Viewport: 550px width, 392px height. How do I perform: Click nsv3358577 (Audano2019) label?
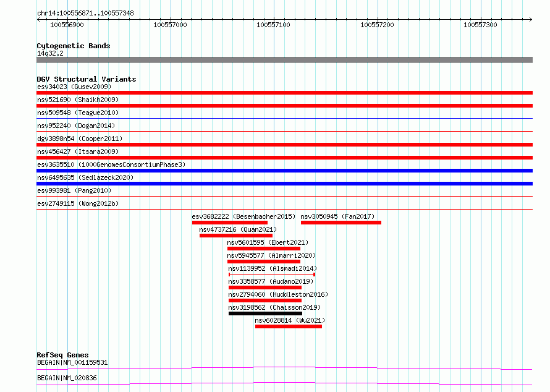[271, 281]
